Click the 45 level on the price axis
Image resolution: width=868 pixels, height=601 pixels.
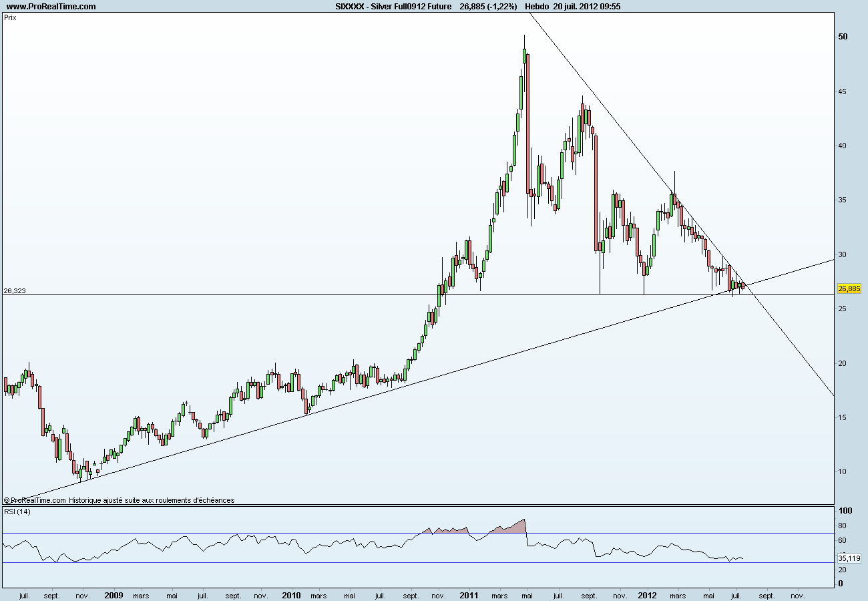tap(842, 91)
